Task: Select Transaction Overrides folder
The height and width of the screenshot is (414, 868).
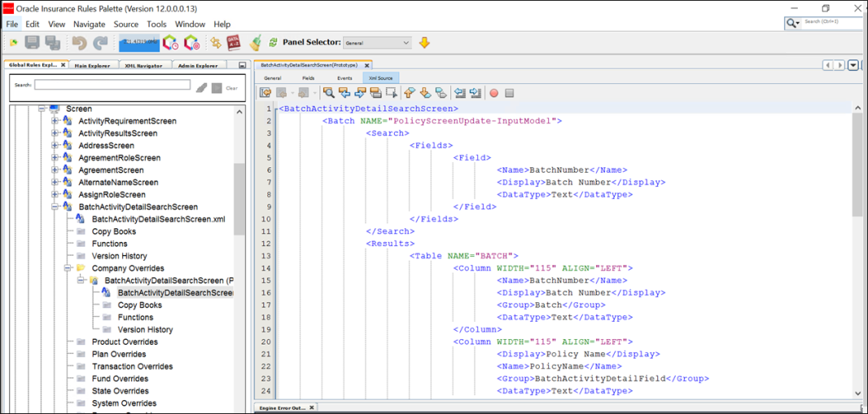Action: point(132,367)
